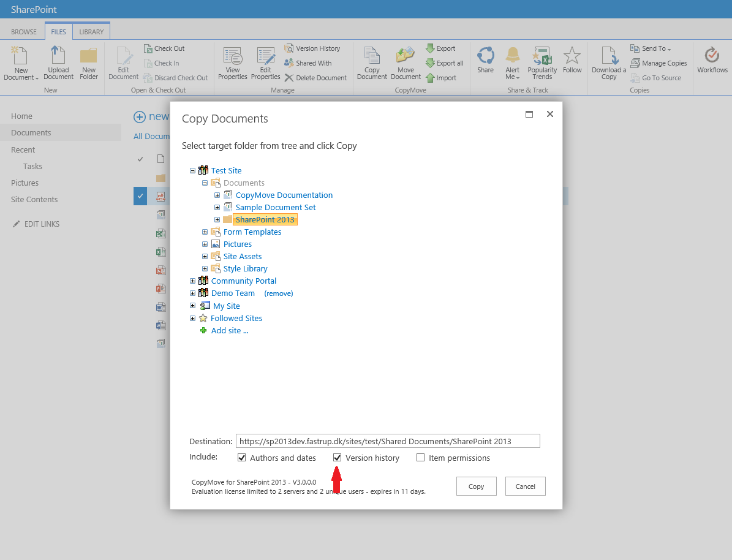This screenshot has width=732, height=560.
Task: Expand the Community Portal node
Action: click(192, 281)
